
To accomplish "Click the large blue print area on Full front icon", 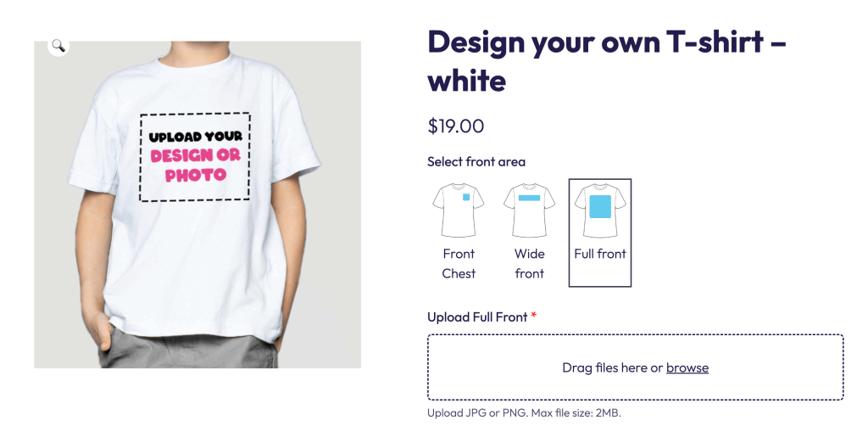I will 600,206.
